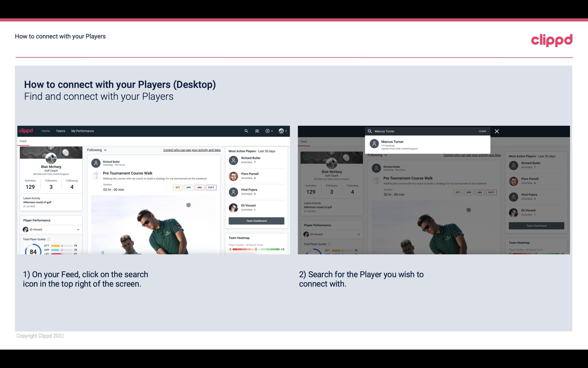Click Home tab in top navigation
The height and width of the screenshot is (368, 588).
tap(46, 131)
